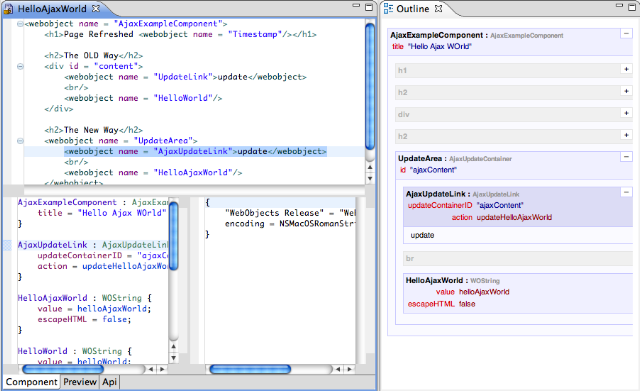Maximize the Outline view pane
Screen dimensions: 640x391
632,7
